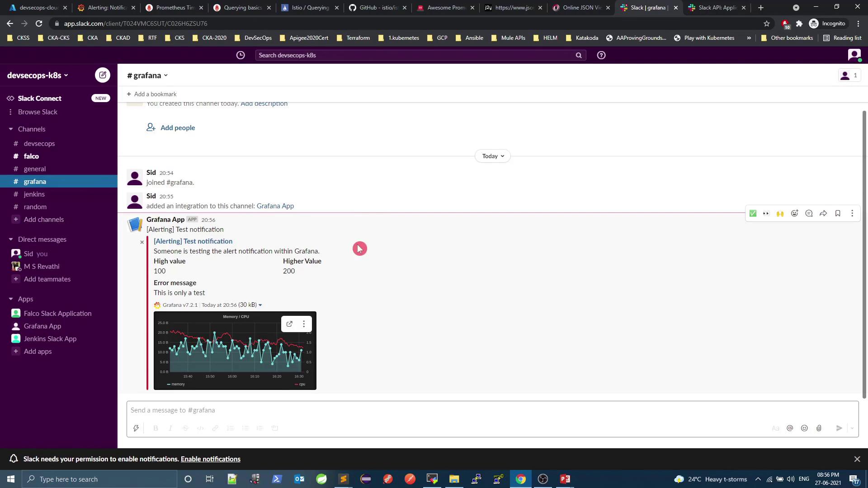The height and width of the screenshot is (488, 868).
Task: Switch to the Slack API browser tab
Action: 717,8
